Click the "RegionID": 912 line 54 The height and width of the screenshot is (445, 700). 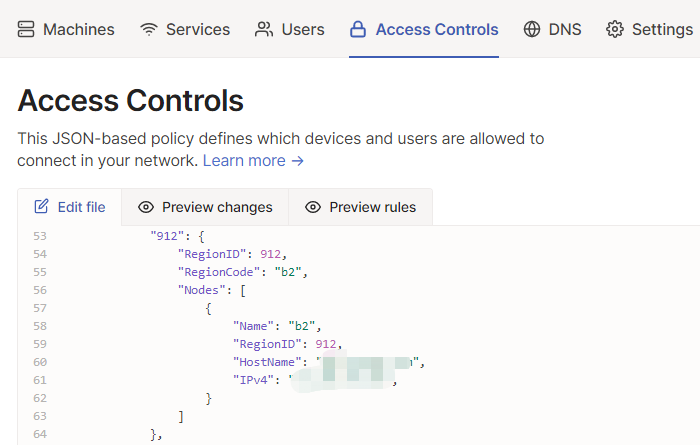(x=232, y=254)
